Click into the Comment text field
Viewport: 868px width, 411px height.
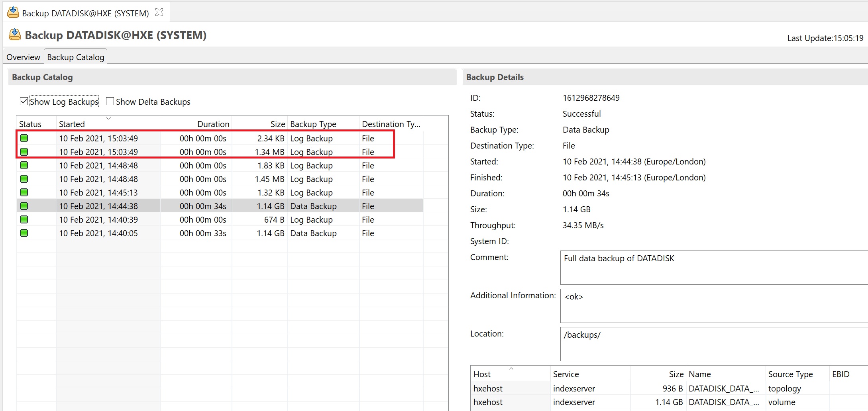pyautogui.click(x=714, y=267)
